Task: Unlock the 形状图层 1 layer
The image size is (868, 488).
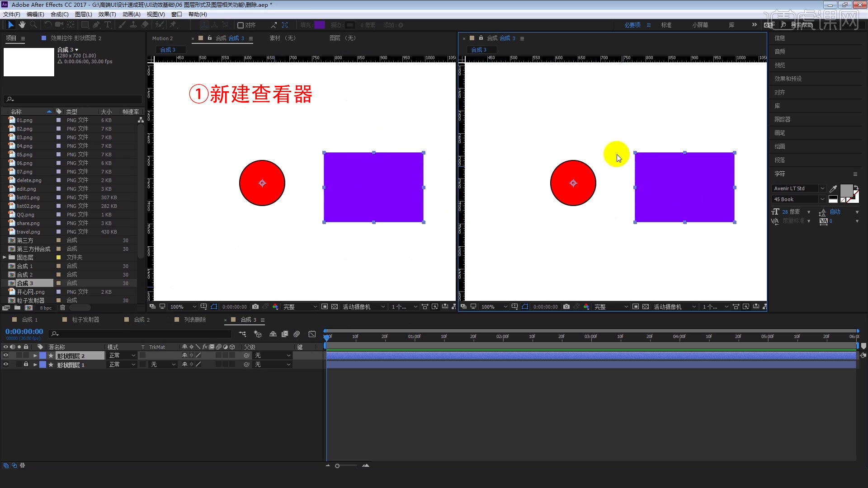Action: tap(26, 364)
